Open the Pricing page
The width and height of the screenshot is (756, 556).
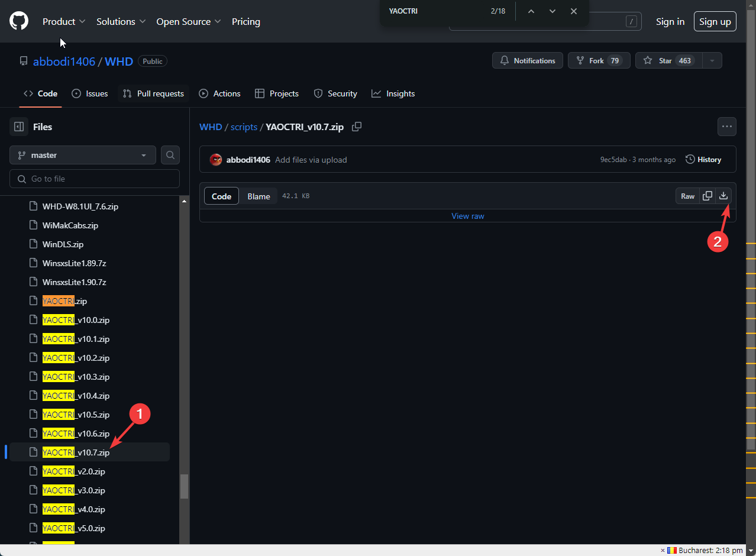pyautogui.click(x=246, y=21)
